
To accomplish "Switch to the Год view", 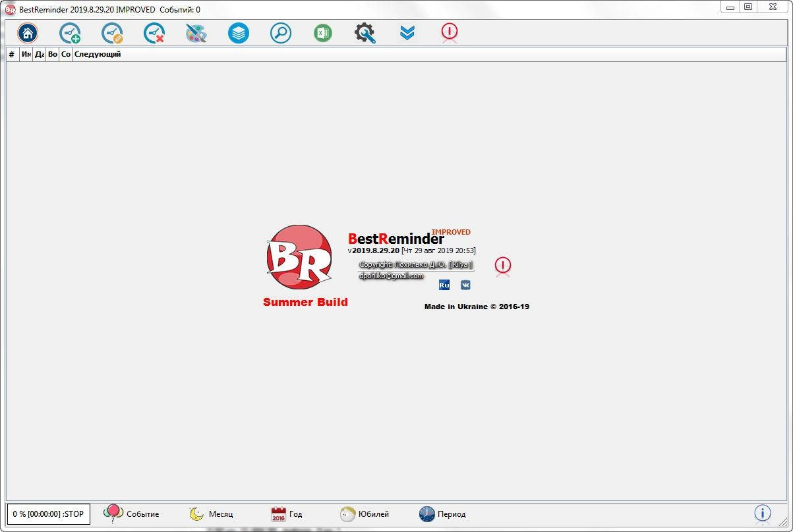I will pyautogui.click(x=287, y=514).
